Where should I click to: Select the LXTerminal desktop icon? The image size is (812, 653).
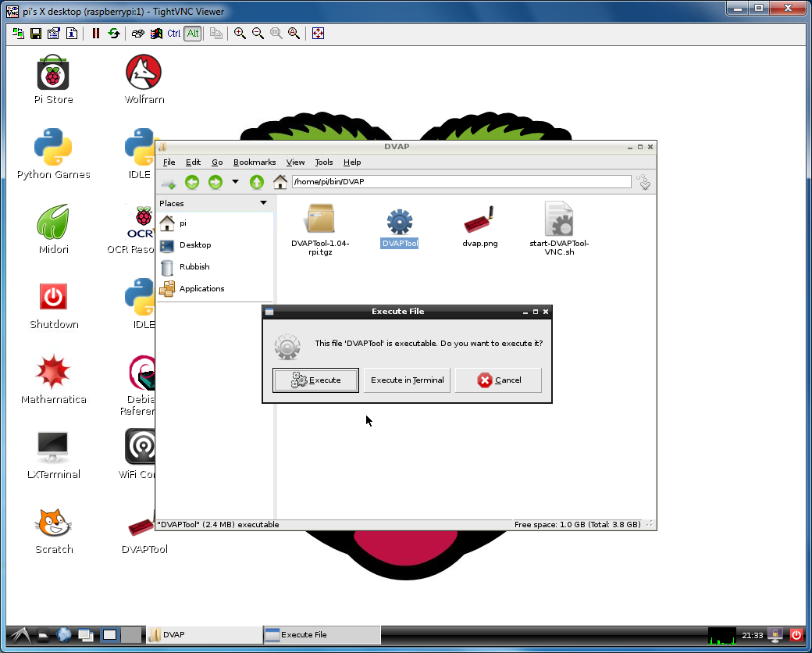click(53, 455)
